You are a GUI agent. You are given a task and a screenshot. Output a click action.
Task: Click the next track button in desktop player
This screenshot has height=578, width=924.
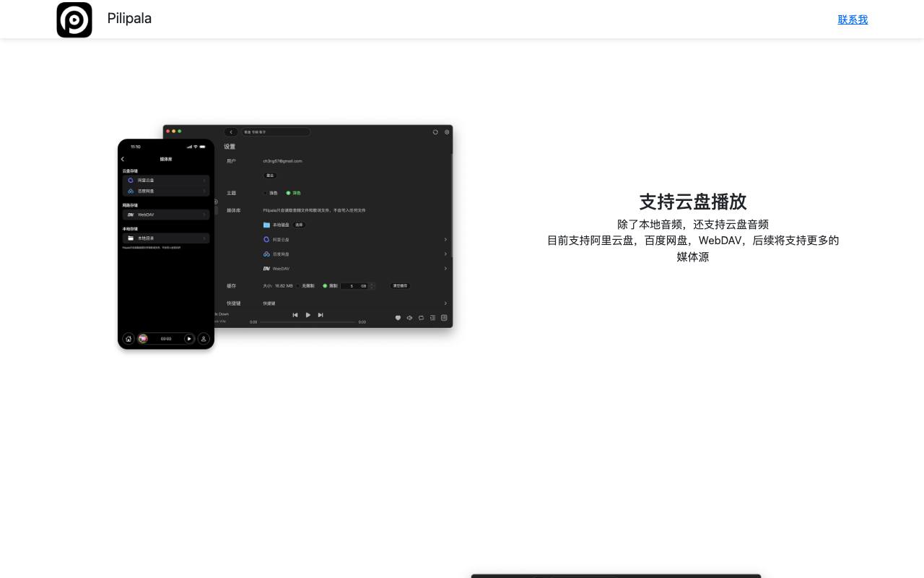[321, 315]
